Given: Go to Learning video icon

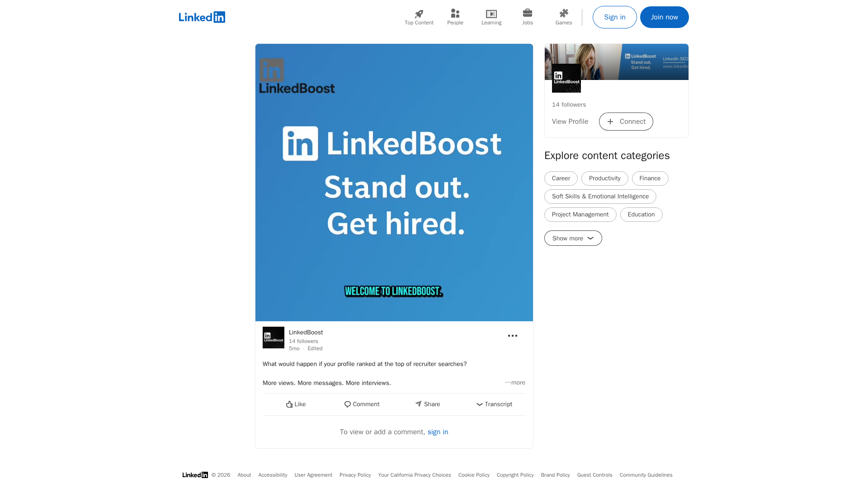Looking at the screenshot, I should pos(491,14).
